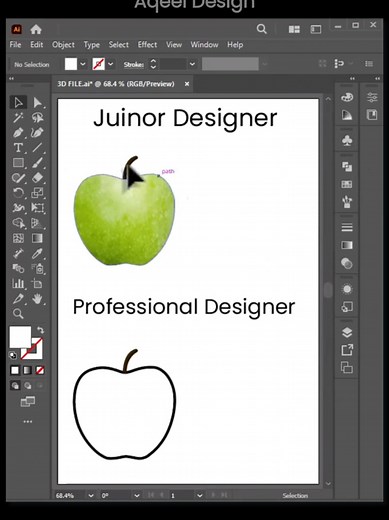
Task: Enable Draw Normal mode
Action: [15, 386]
